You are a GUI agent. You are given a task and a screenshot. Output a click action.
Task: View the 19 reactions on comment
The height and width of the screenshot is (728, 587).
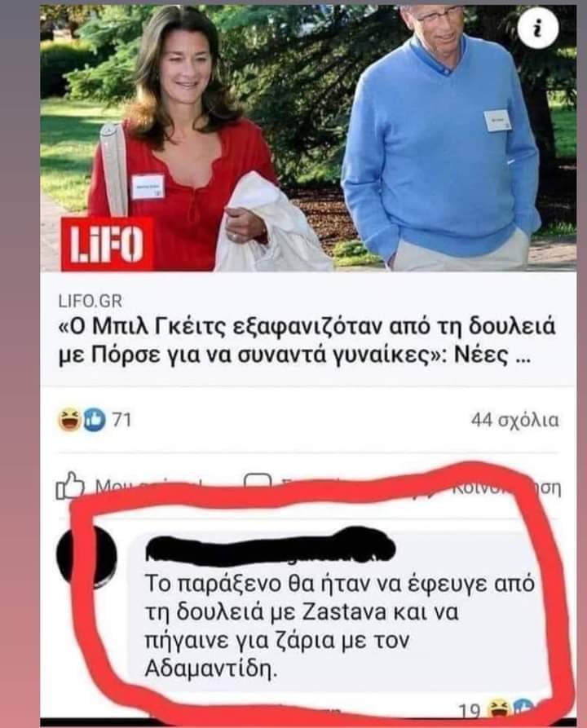click(469, 711)
